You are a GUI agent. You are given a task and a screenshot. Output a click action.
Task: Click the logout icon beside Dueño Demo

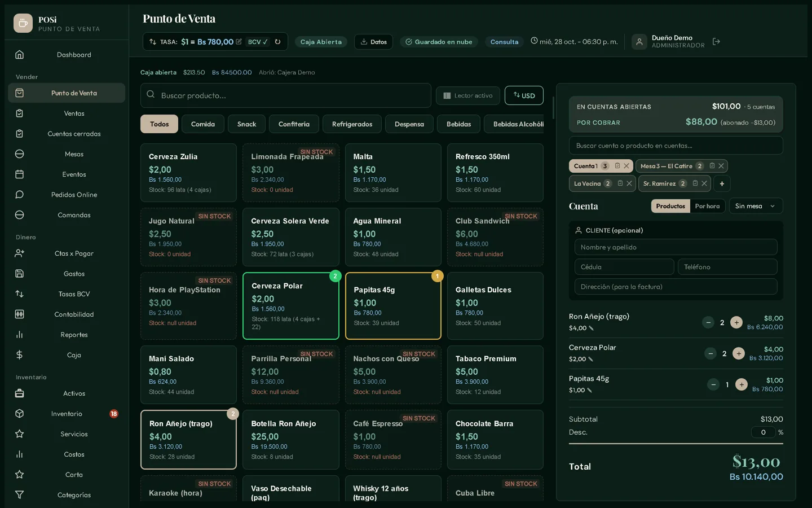pos(716,42)
